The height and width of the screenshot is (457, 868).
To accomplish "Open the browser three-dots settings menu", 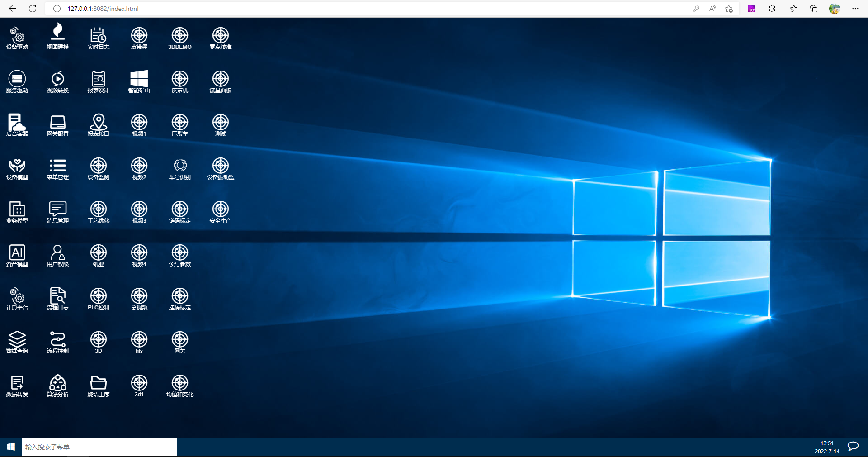I will point(855,9).
